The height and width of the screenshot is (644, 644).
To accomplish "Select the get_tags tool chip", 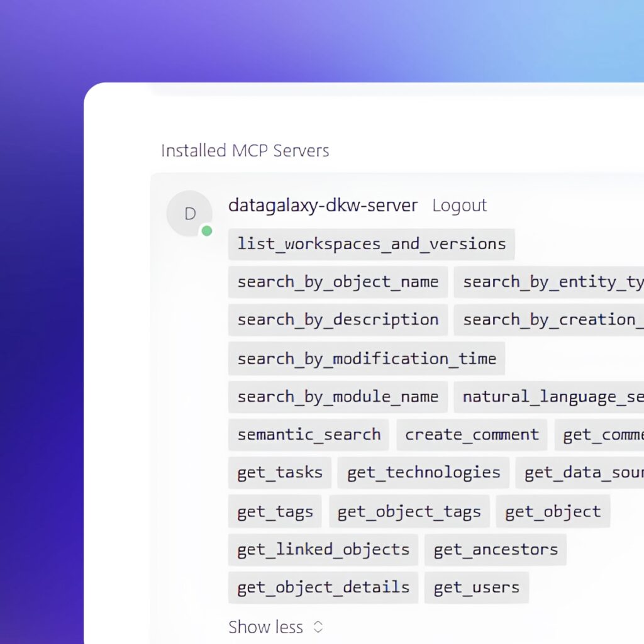I will coord(275,512).
